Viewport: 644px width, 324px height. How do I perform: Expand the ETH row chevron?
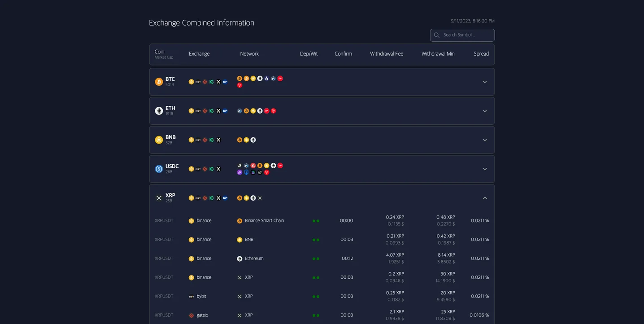[x=485, y=111]
